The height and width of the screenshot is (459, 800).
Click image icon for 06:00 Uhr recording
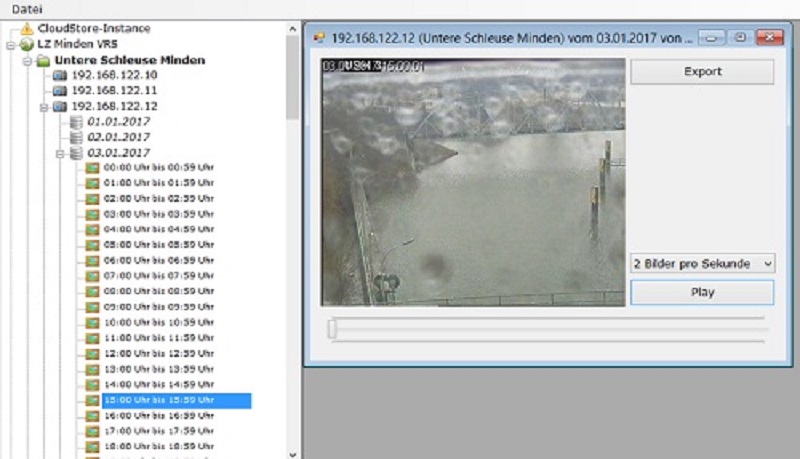point(92,261)
